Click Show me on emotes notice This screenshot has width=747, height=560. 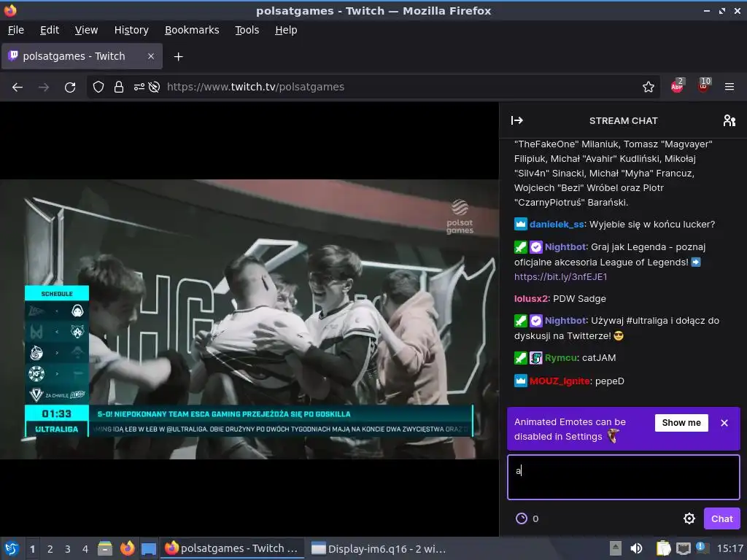pos(681,423)
